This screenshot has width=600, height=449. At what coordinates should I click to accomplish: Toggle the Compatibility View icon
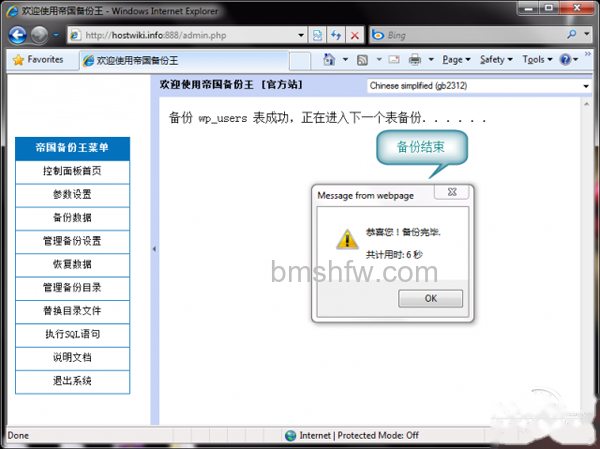click(317, 35)
